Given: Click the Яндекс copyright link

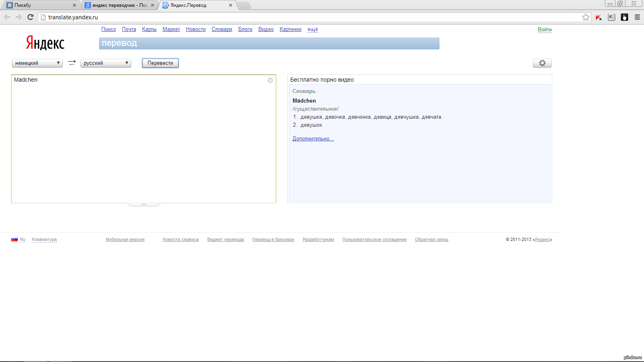Looking at the screenshot, I should pyautogui.click(x=543, y=239).
